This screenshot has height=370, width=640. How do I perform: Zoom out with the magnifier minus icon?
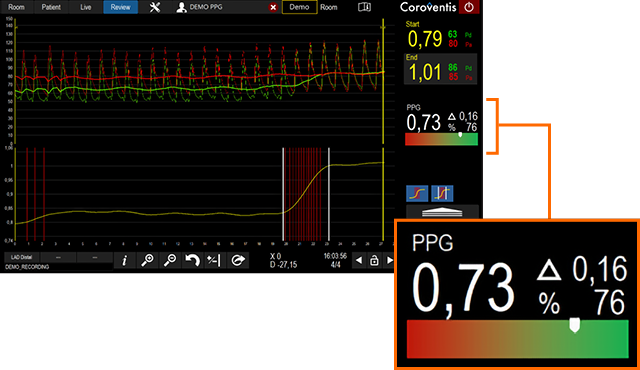pos(170,260)
